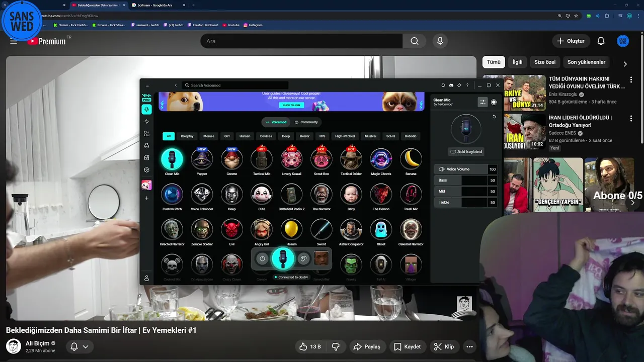644x362 pixels.
Task: Select the Custom Pitch voice
Action: (x=172, y=195)
